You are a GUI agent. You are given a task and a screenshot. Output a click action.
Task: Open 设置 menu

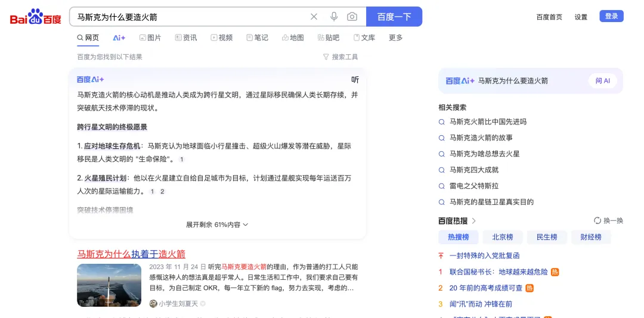point(581,17)
